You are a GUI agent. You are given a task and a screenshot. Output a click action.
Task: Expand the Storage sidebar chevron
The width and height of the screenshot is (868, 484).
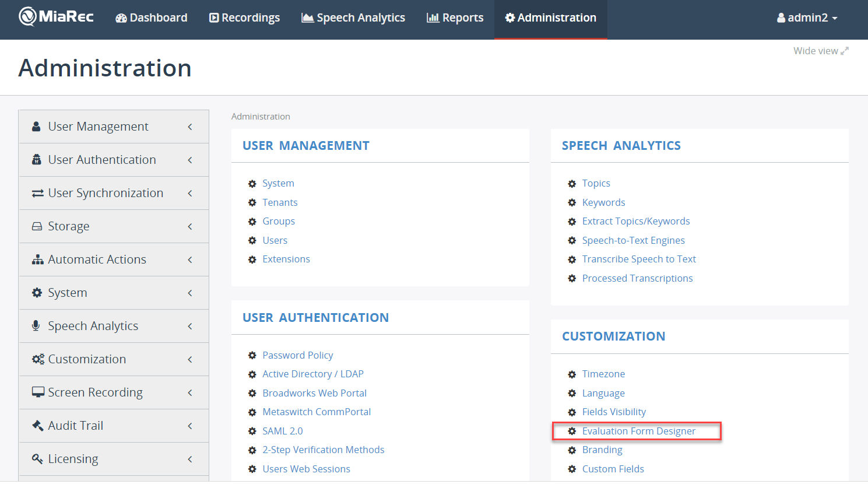190,227
